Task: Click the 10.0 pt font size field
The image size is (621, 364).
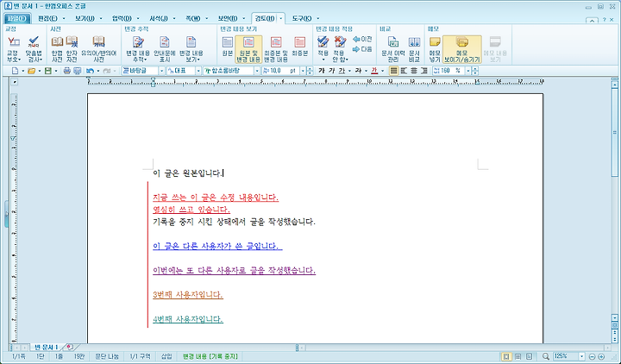Action: coord(281,71)
